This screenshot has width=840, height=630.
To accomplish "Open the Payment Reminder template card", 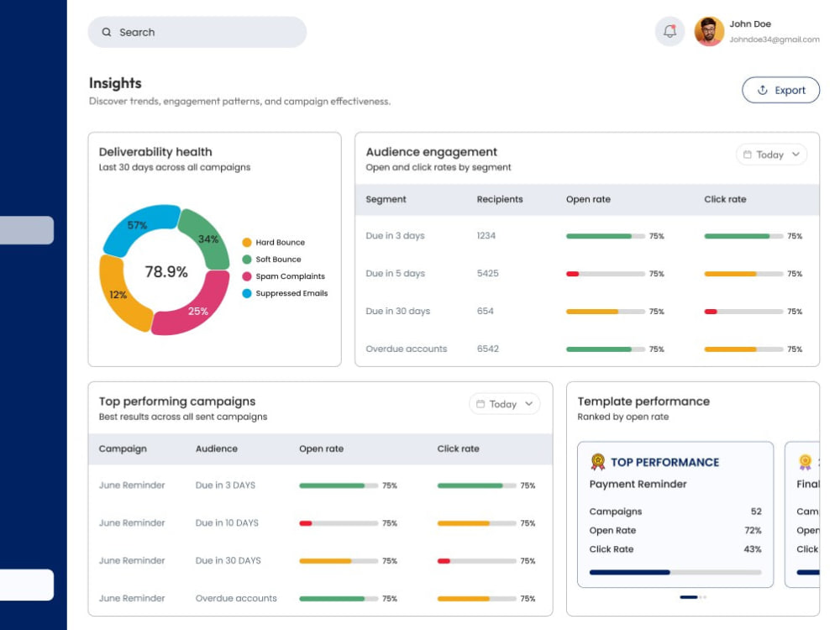I will point(675,514).
